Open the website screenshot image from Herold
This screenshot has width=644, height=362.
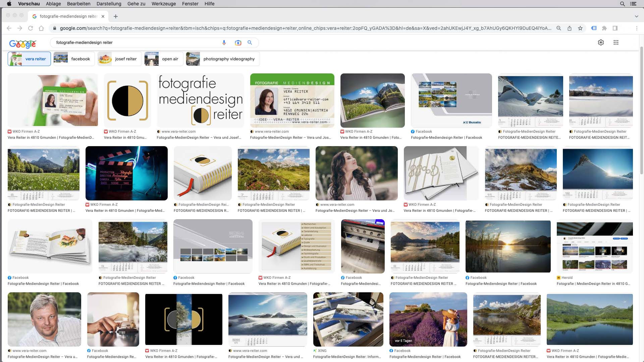point(595,246)
